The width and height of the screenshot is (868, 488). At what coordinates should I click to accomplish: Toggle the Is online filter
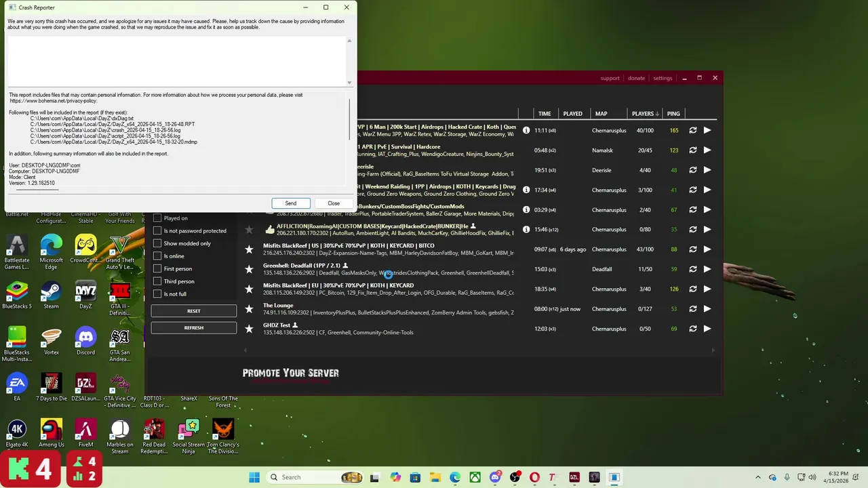click(157, 256)
